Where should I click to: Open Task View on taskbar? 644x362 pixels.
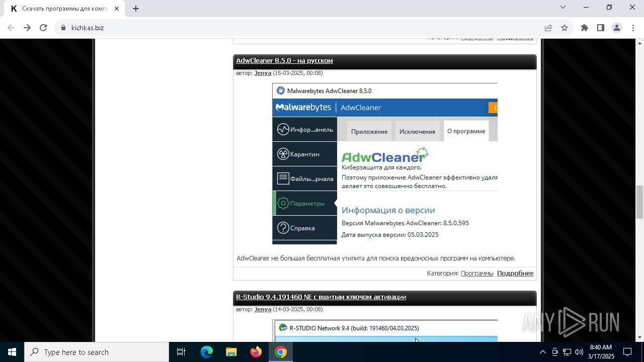point(181,352)
